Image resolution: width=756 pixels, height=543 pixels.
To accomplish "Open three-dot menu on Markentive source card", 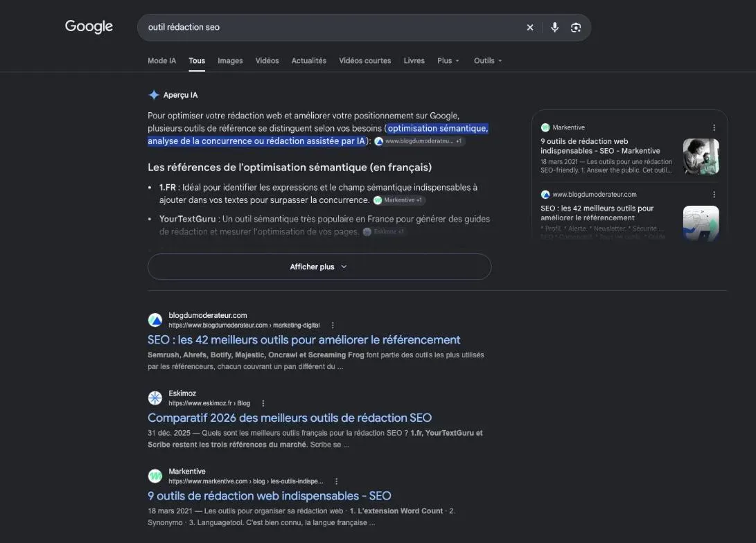I will (x=714, y=127).
